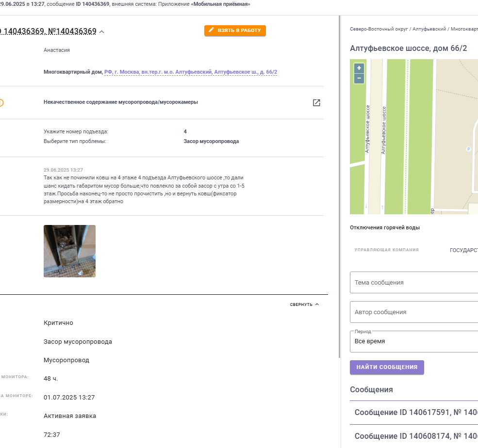Image resolution: width=478 pixels, height=448 pixels.
Task: Click 'Отключения горячей воды' heading
Action: pyautogui.click(x=385, y=227)
